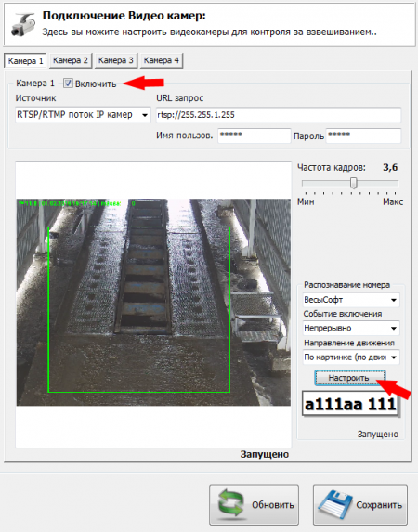
Task: Click the blue floppy disk save icon
Action: point(334,505)
